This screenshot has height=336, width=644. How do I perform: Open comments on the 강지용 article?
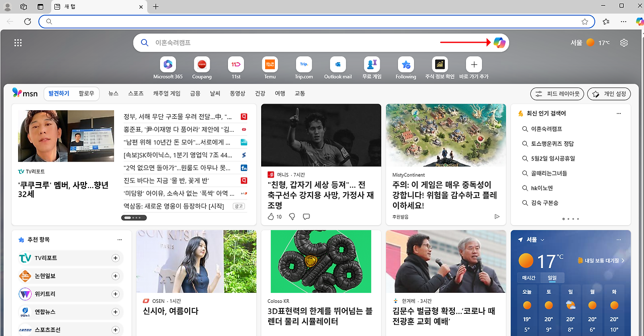coord(306,216)
